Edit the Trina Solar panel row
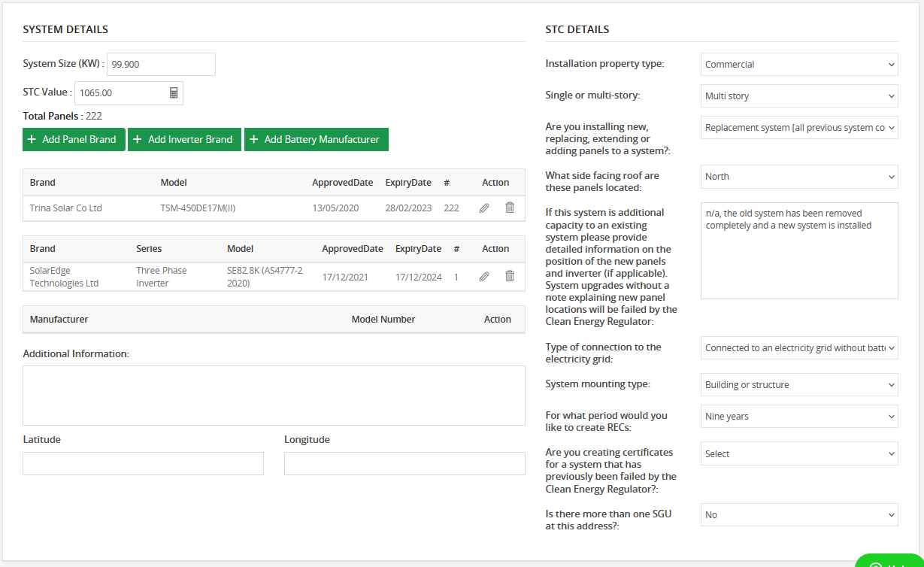This screenshot has height=567, width=924. (484, 208)
